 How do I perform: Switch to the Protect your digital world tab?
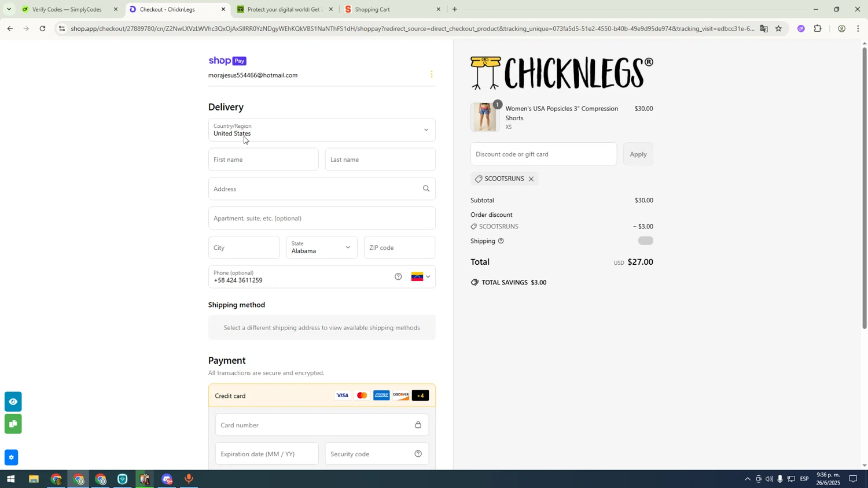284,9
